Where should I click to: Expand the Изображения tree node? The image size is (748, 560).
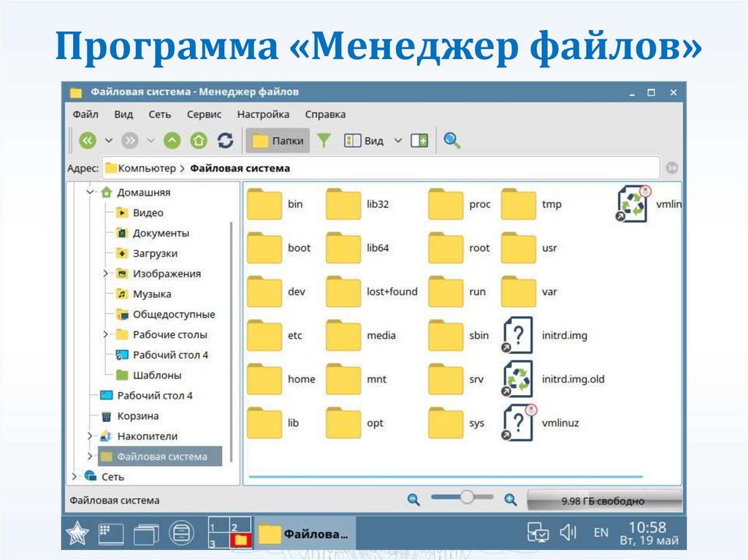tap(105, 273)
